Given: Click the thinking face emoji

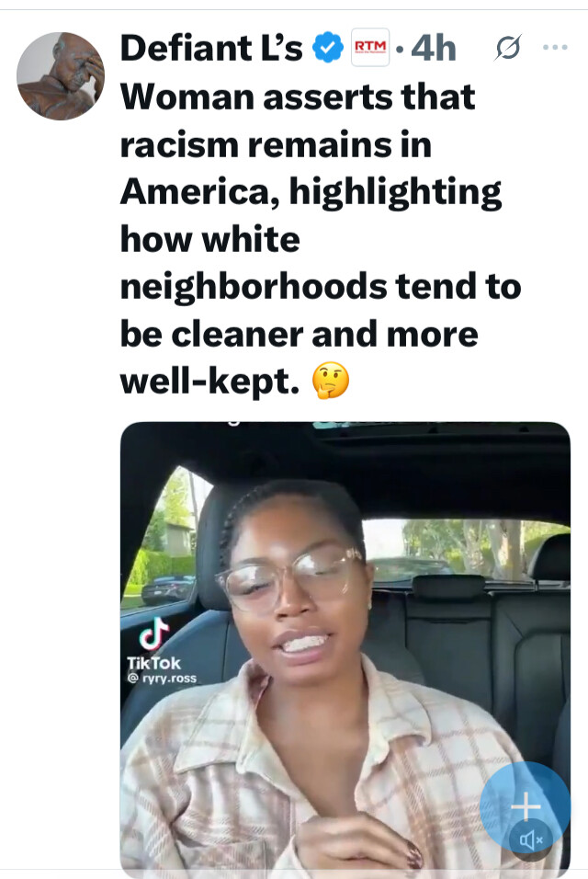Looking at the screenshot, I should coord(331,381).
